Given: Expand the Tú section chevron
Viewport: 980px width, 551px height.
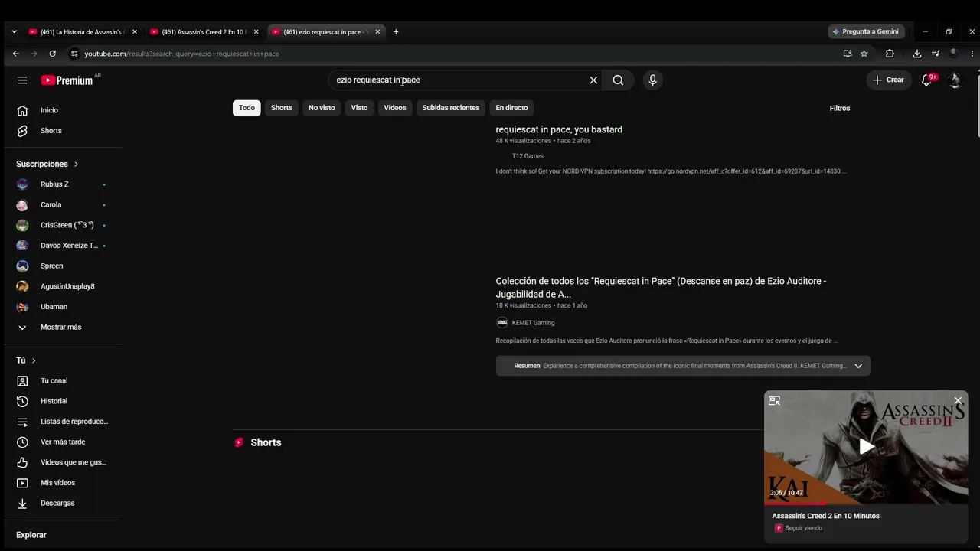Looking at the screenshot, I should click(34, 360).
